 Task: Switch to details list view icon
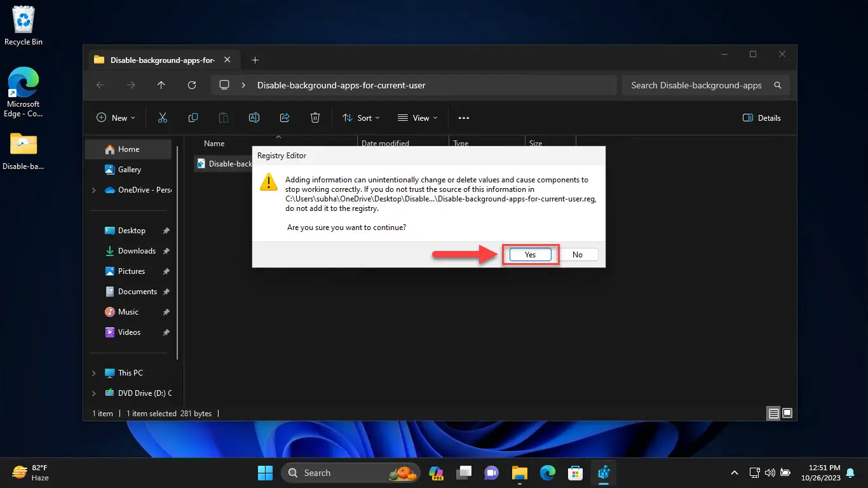point(773,413)
